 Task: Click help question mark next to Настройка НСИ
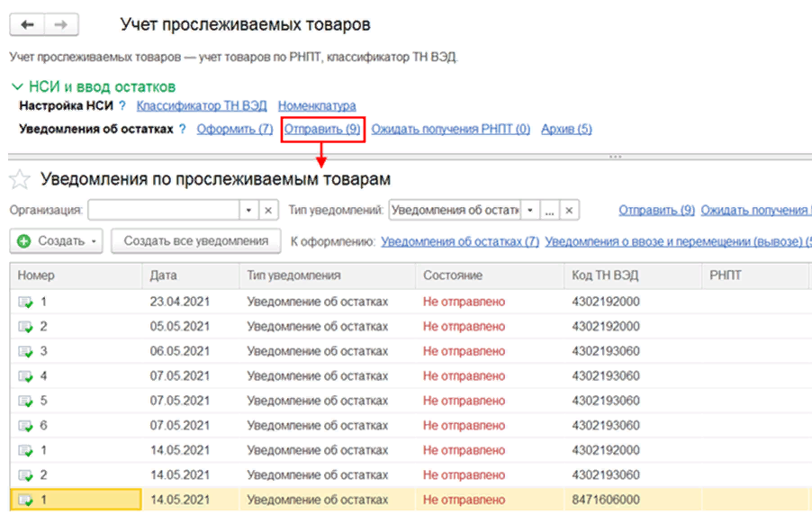[122, 106]
